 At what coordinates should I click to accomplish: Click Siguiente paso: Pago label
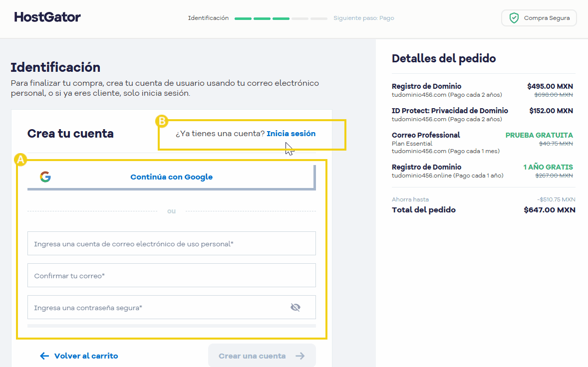(364, 18)
